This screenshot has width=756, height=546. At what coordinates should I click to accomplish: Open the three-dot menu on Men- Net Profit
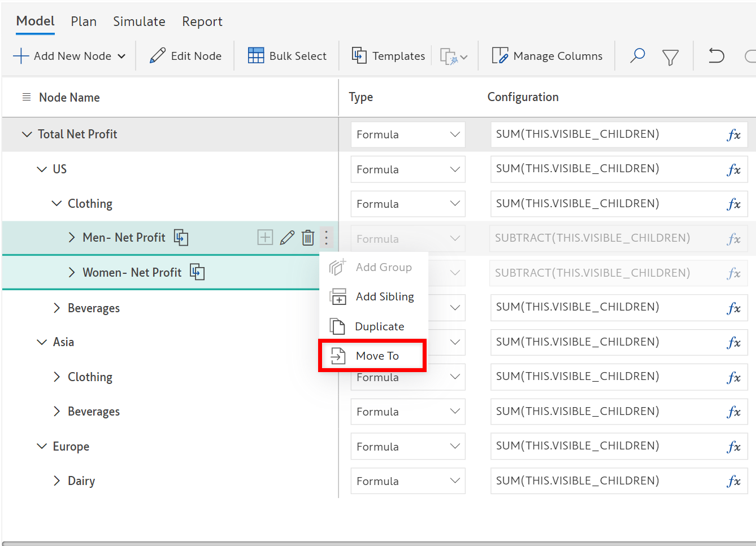326,238
